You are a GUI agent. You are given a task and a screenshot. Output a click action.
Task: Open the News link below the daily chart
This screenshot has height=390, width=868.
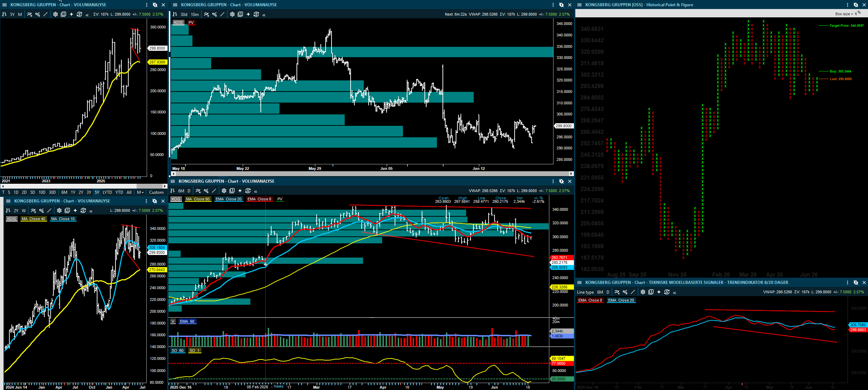(278, 386)
